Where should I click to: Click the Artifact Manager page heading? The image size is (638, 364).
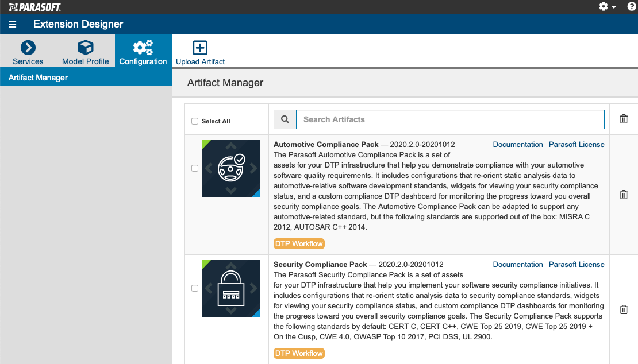pyautogui.click(x=225, y=83)
